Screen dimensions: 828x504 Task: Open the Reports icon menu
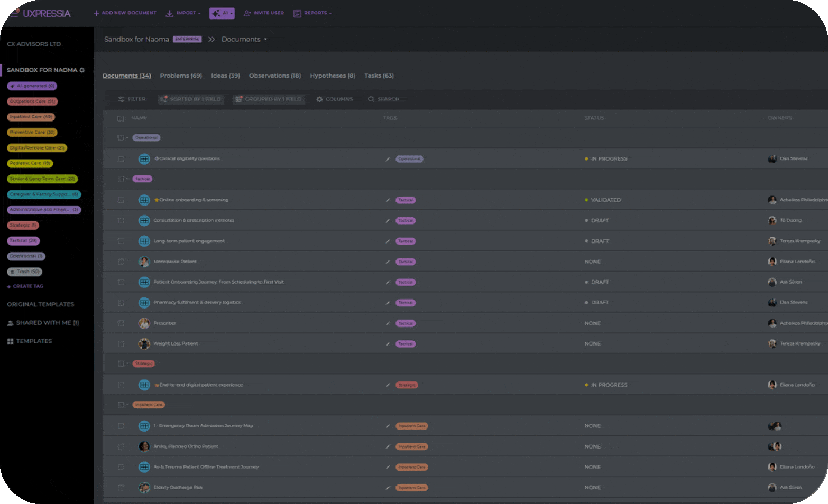point(297,13)
